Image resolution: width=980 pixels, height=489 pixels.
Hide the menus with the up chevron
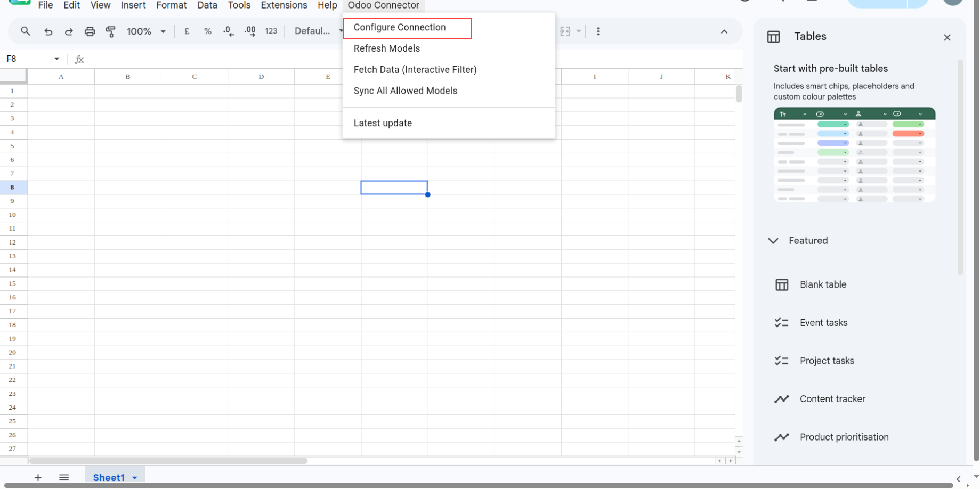[x=724, y=31]
